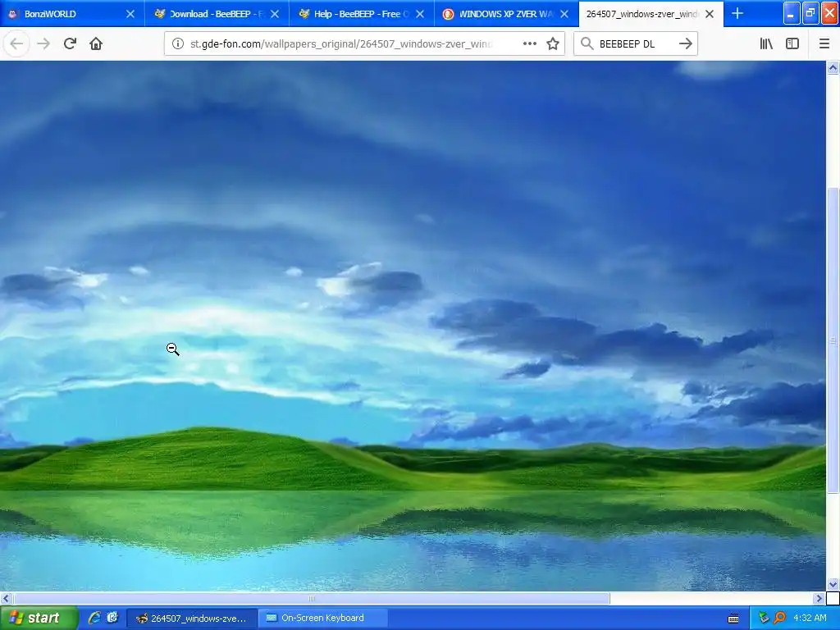Close the BonziWORLD tab
The height and width of the screenshot is (630, 840).
130,14
